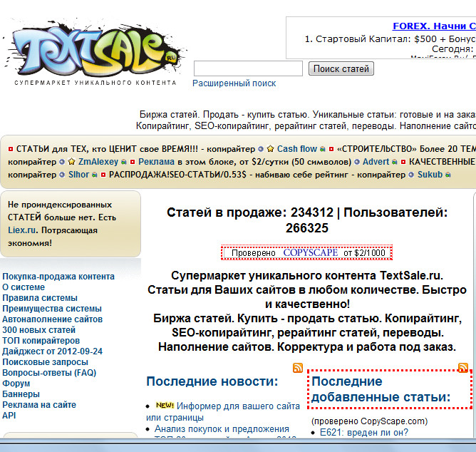Screen dimensions: 476x452
Task: Open О системе menu item
Action: point(24,287)
